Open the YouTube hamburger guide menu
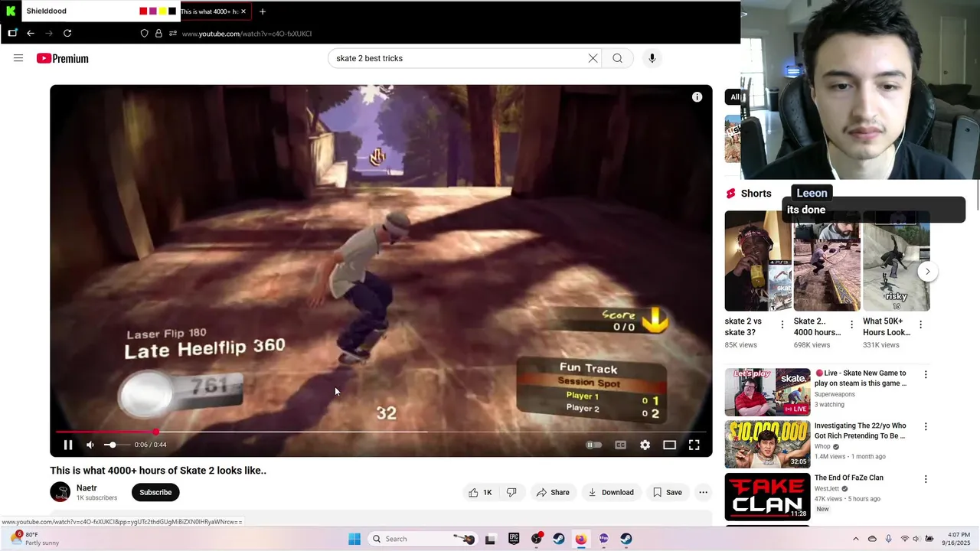 point(18,58)
